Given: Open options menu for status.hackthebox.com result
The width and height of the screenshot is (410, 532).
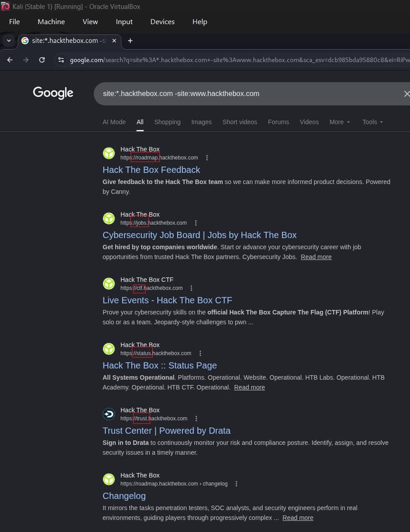Looking at the screenshot, I should point(200,353).
